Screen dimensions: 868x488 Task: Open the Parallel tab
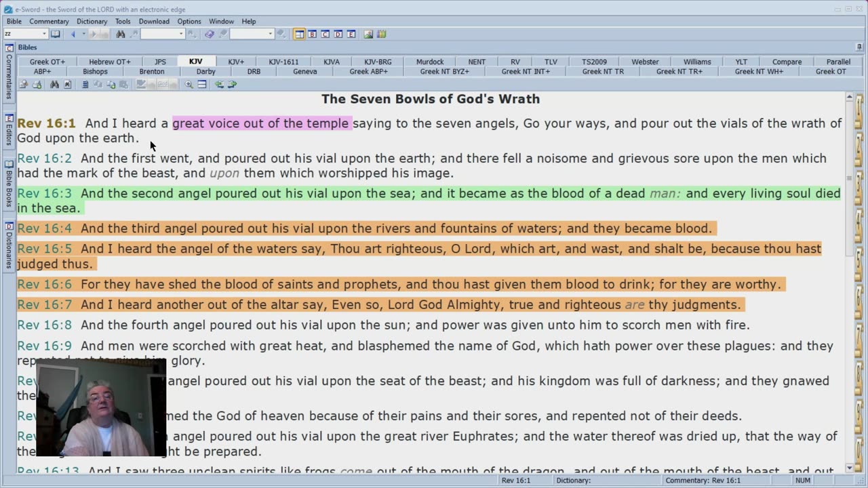pyautogui.click(x=838, y=62)
